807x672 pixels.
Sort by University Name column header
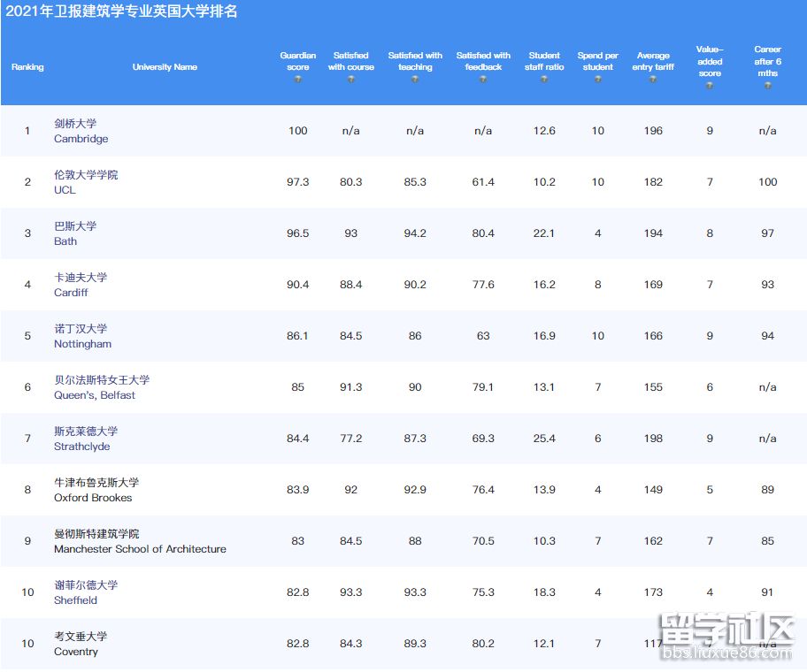(165, 67)
